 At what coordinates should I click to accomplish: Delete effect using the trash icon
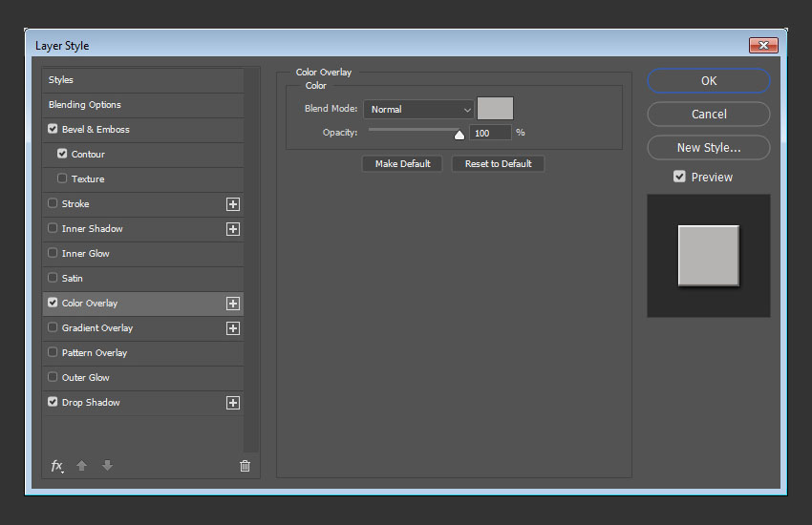[x=245, y=466]
